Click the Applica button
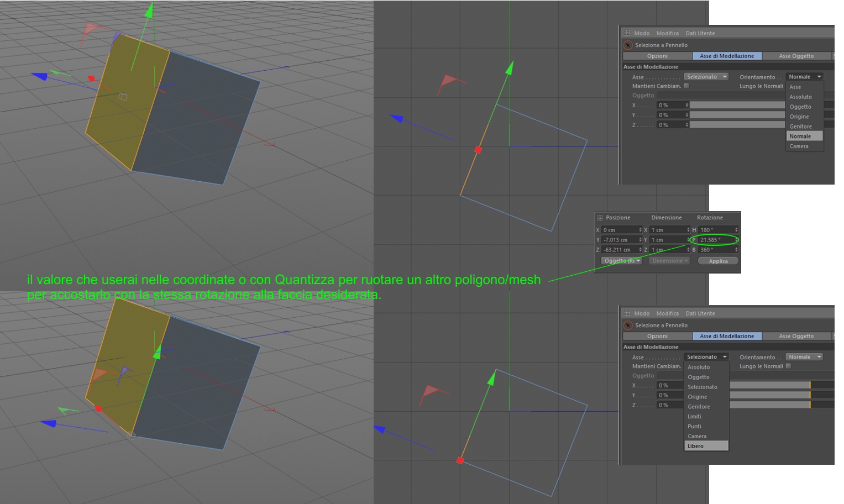Viewport: 844px width, 504px height. pyautogui.click(x=718, y=261)
